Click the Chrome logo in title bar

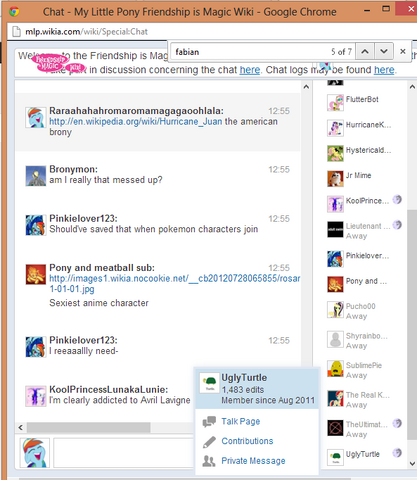coord(14,12)
